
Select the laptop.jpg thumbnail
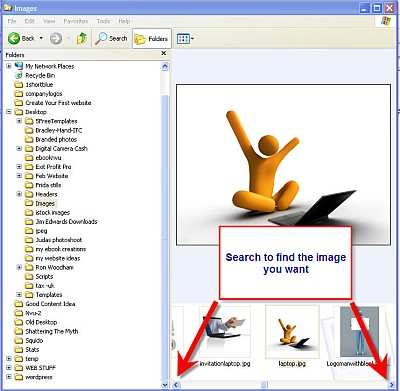click(x=292, y=332)
